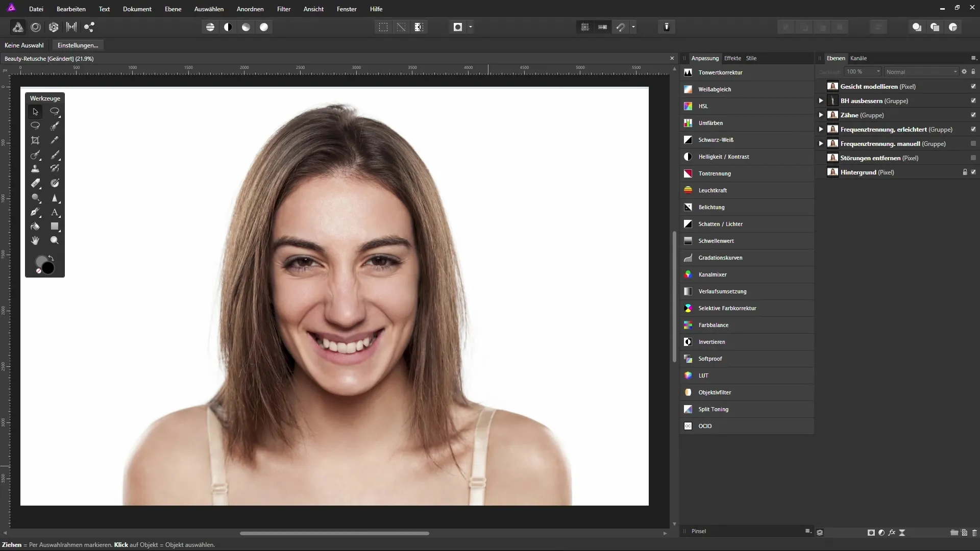This screenshot has height=551, width=980.
Task: Apply Auto Contrast from the toolbar
Action: point(228,27)
